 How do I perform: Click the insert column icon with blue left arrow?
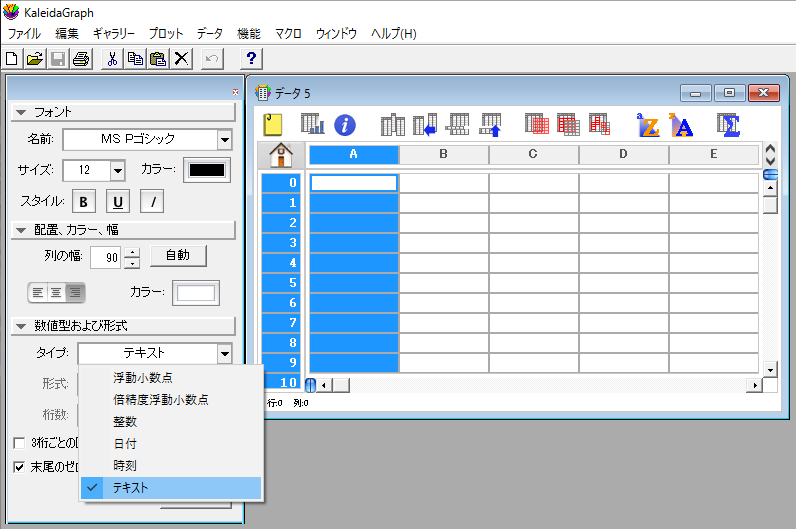click(x=425, y=125)
